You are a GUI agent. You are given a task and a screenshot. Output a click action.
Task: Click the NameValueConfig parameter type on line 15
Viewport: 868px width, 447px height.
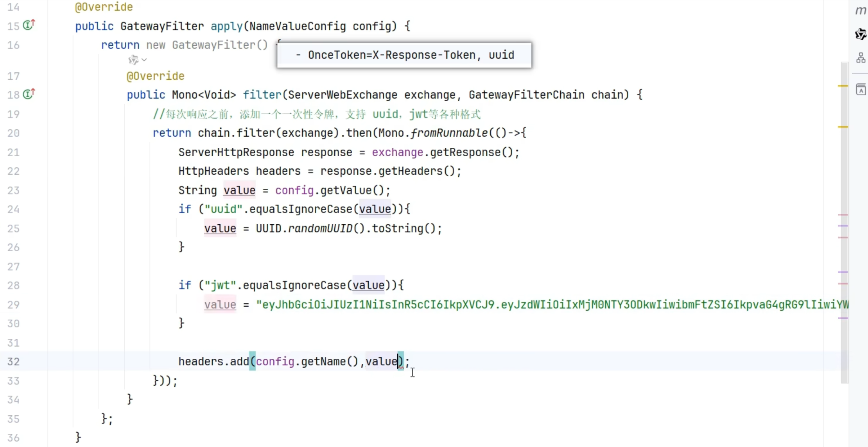pyautogui.click(x=298, y=26)
